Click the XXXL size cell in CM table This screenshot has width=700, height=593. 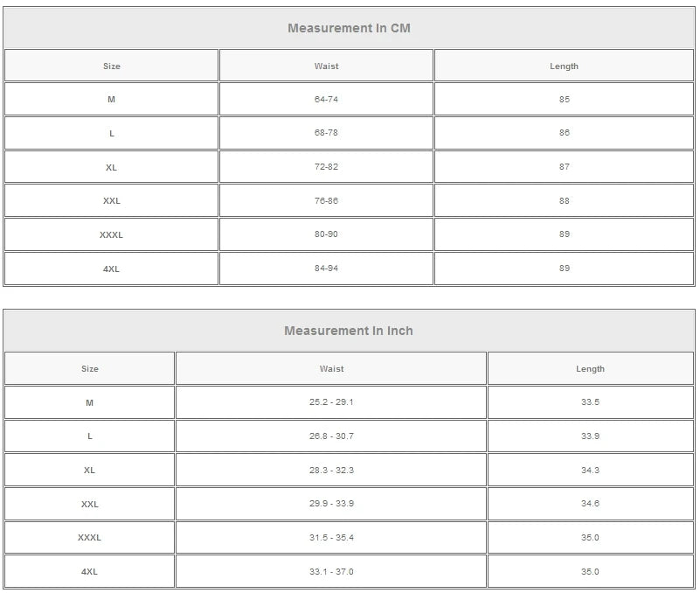point(111,234)
